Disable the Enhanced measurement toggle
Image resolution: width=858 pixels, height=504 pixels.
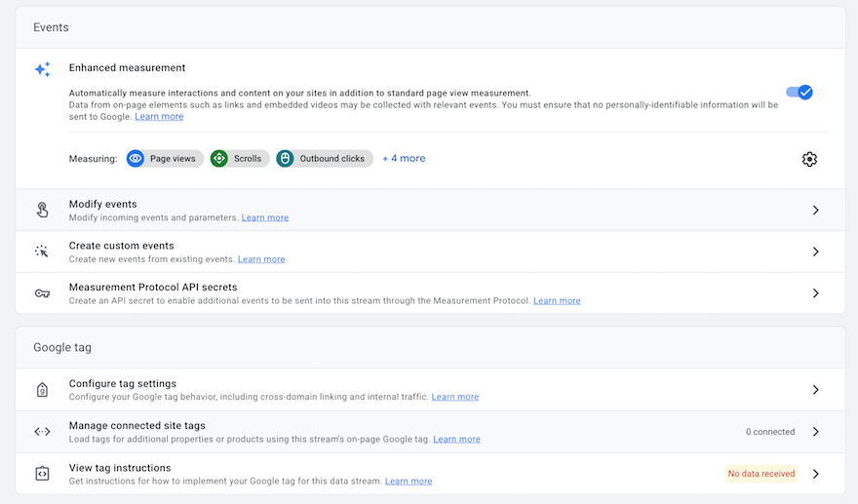[799, 92]
